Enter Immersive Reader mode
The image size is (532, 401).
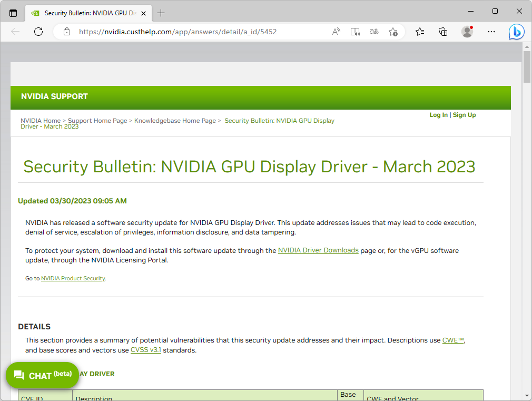coord(355,32)
